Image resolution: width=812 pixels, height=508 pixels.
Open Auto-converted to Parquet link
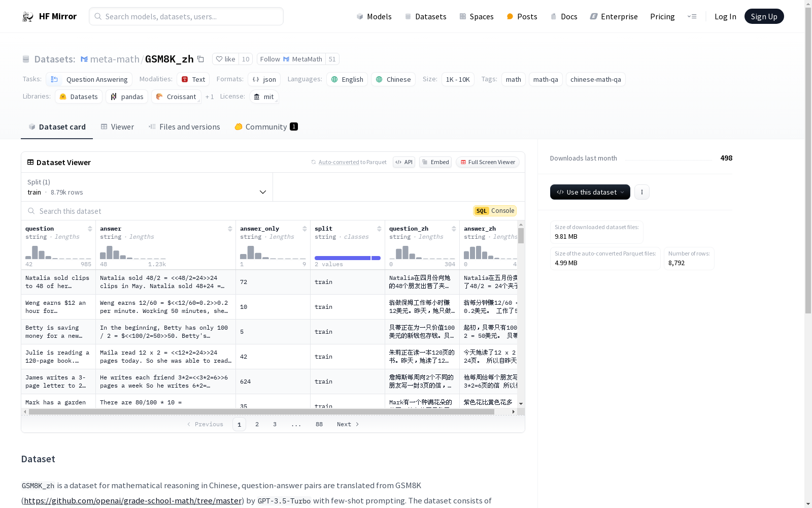coord(339,162)
